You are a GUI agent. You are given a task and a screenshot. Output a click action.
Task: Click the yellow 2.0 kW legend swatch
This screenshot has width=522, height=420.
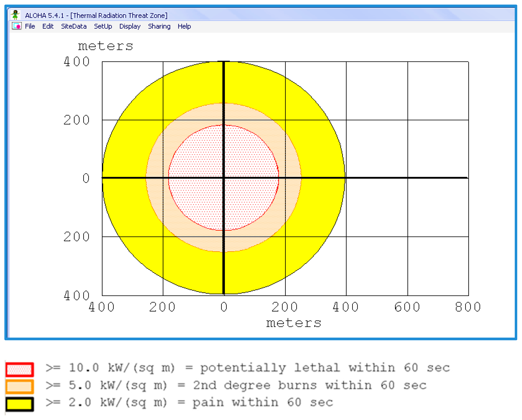click(x=20, y=404)
